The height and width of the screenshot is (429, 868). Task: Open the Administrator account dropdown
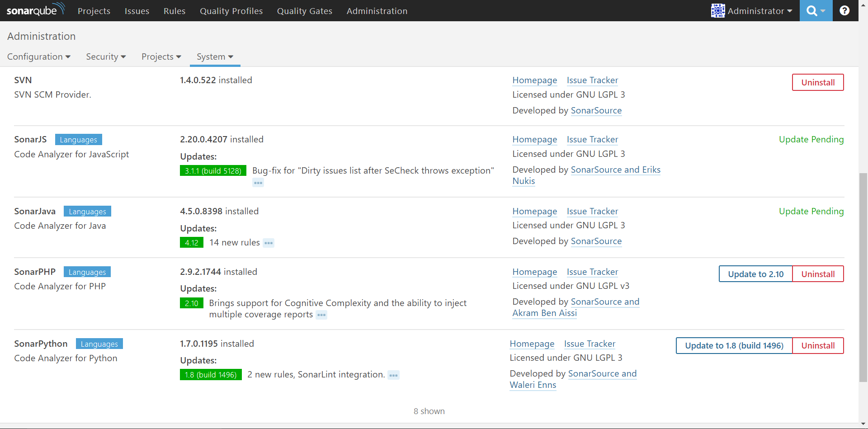click(752, 11)
